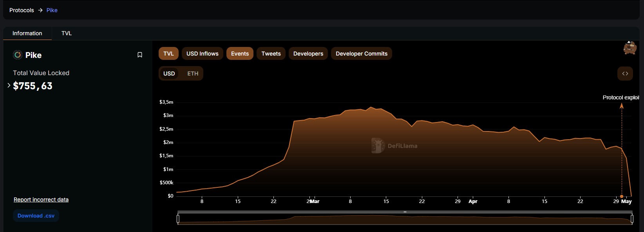Switch chart denomination to ETH
This screenshot has width=644, height=232.
coord(193,74)
